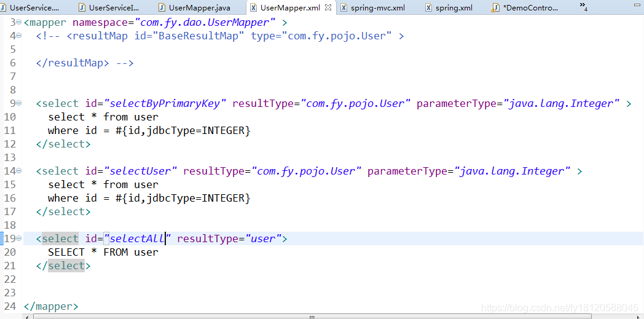644x319 pixels.
Task: Click "#{id,jdbcType=INTEGER}" on line 11
Action: (x=183, y=130)
